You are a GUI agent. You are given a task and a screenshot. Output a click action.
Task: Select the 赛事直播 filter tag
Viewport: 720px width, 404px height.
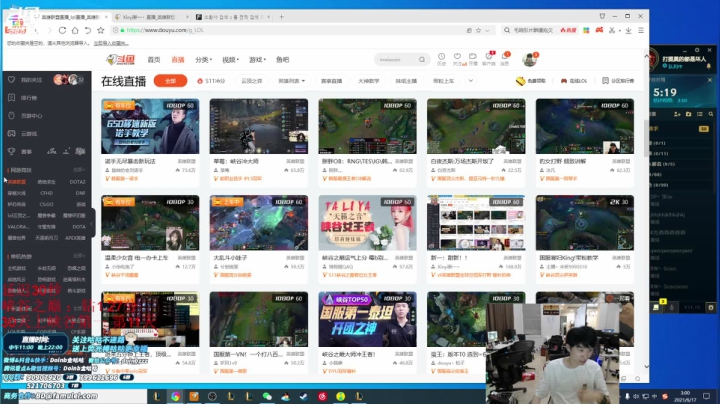tap(332, 81)
